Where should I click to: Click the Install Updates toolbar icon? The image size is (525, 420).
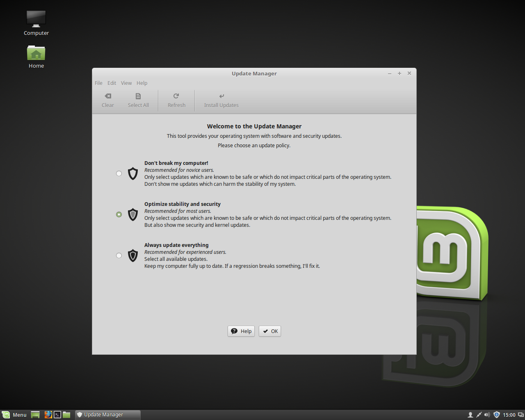pos(221,96)
